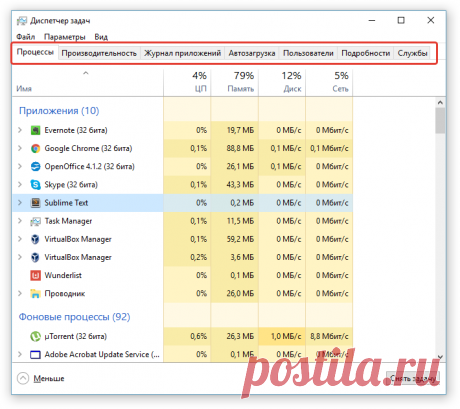This screenshot has height=409, width=460.
Task: Select the Wunderlist row name
Action: coord(63,275)
